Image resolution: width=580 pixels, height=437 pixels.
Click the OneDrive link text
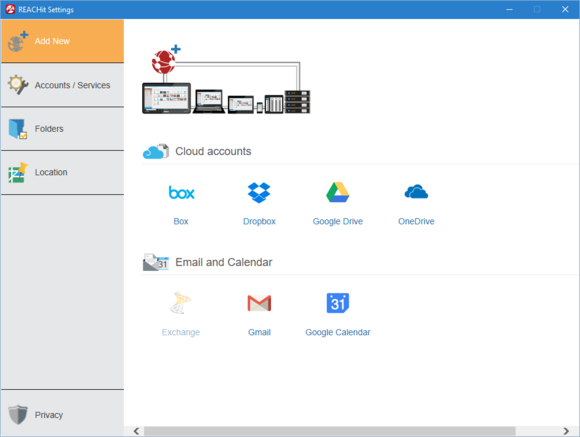(416, 221)
